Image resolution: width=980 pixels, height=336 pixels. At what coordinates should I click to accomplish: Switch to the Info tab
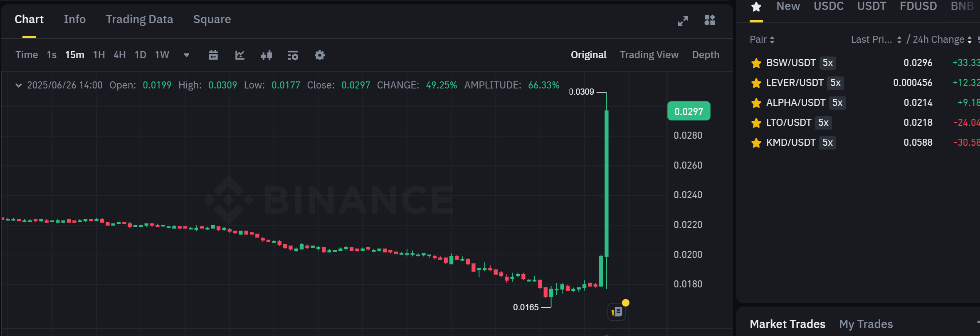tap(75, 19)
